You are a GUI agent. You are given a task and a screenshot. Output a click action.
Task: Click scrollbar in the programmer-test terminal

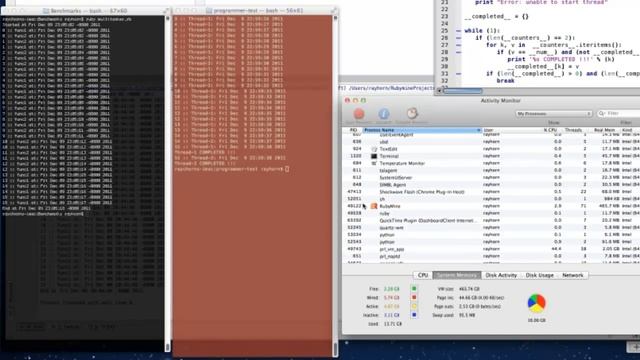coord(336,186)
